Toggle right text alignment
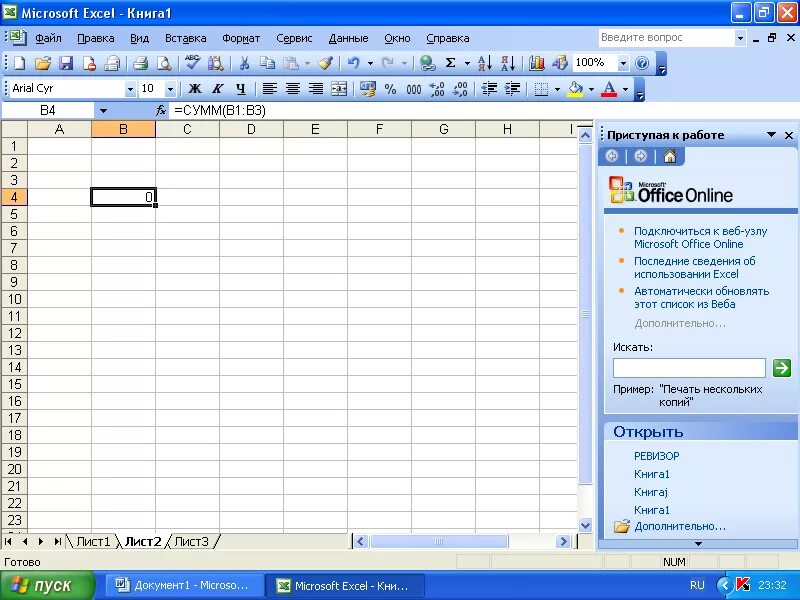The height and width of the screenshot is (600, 800). [x=316, y=89]
